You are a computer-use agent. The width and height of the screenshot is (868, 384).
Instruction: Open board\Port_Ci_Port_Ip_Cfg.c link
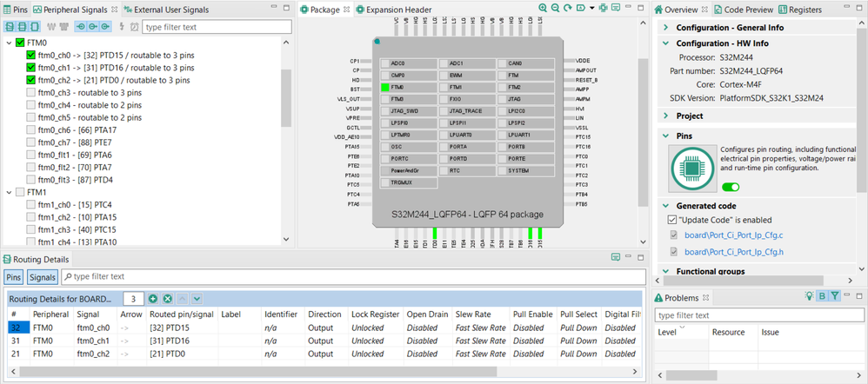(x=733, y=235)
